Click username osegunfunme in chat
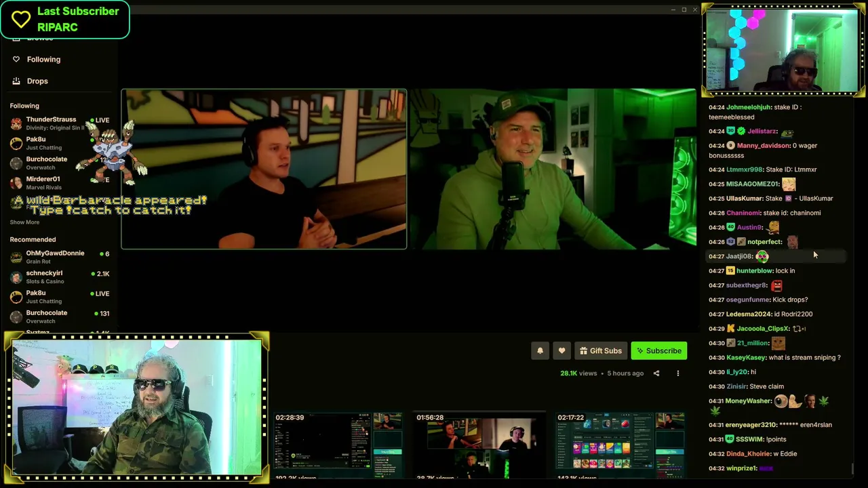This screenshot has width=868, height=488. coord(748,300)
